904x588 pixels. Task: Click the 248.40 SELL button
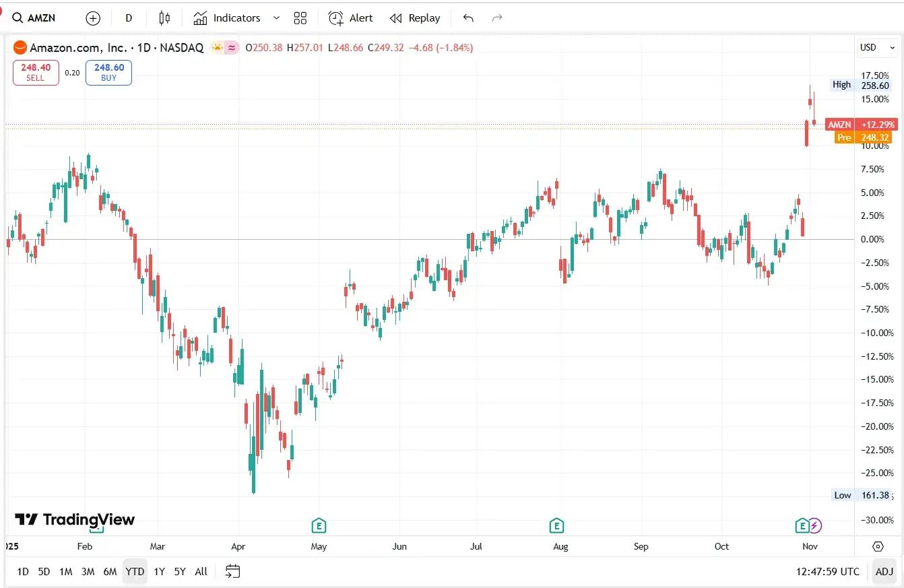coord(36,73)
